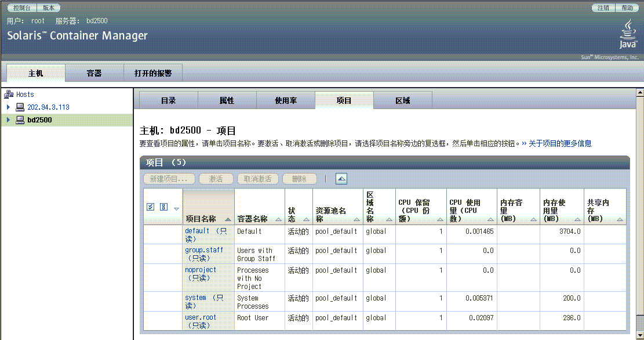Open the 属性 sub-tab
The height and width of the screenshot is (340, 644).
[227, 100]
